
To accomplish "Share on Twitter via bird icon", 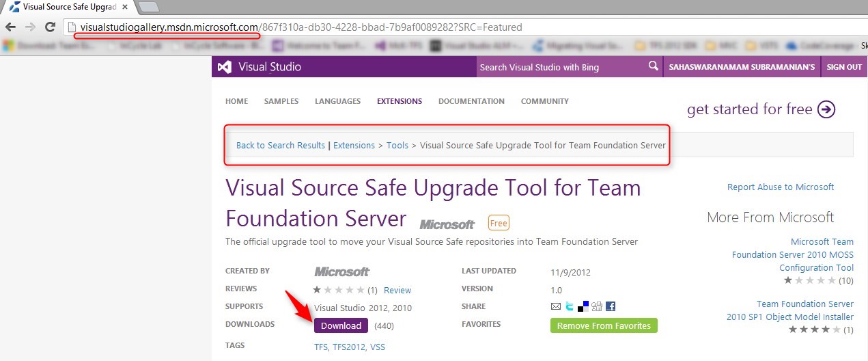I will coord(570,306).
